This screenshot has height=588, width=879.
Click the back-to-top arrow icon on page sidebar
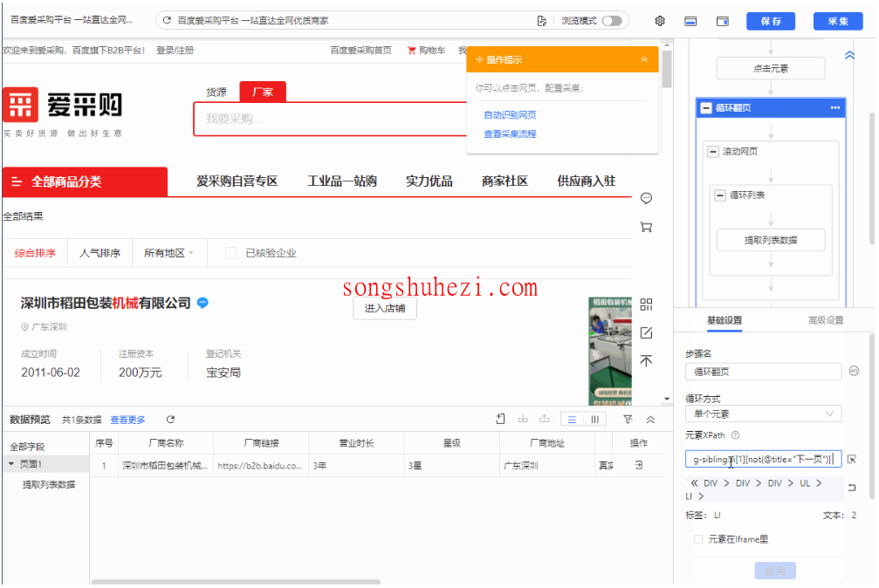point(646,361)
